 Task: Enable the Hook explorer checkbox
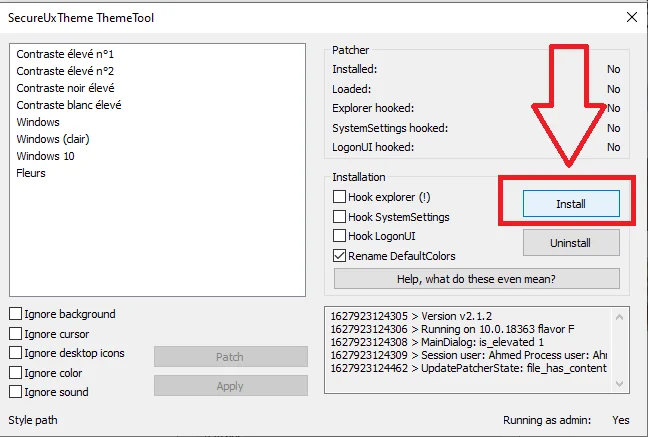coord(340,198)
